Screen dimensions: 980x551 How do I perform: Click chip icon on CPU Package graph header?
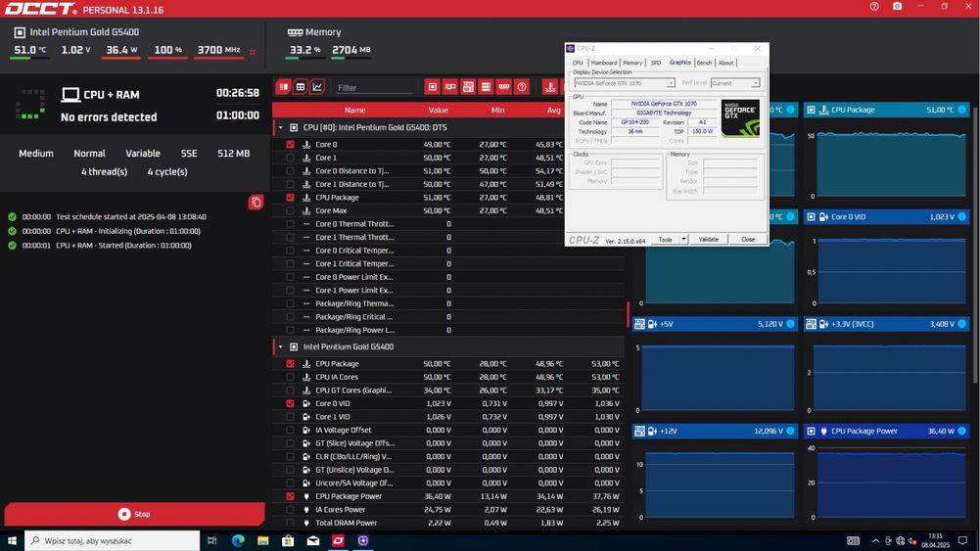811,110
